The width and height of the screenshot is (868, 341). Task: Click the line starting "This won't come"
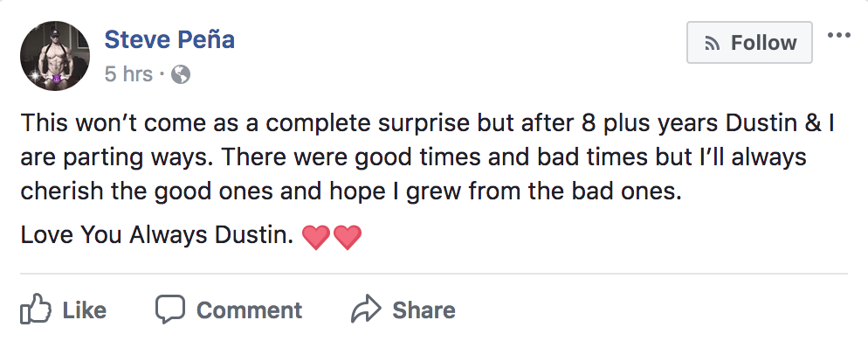coord(427,123)
